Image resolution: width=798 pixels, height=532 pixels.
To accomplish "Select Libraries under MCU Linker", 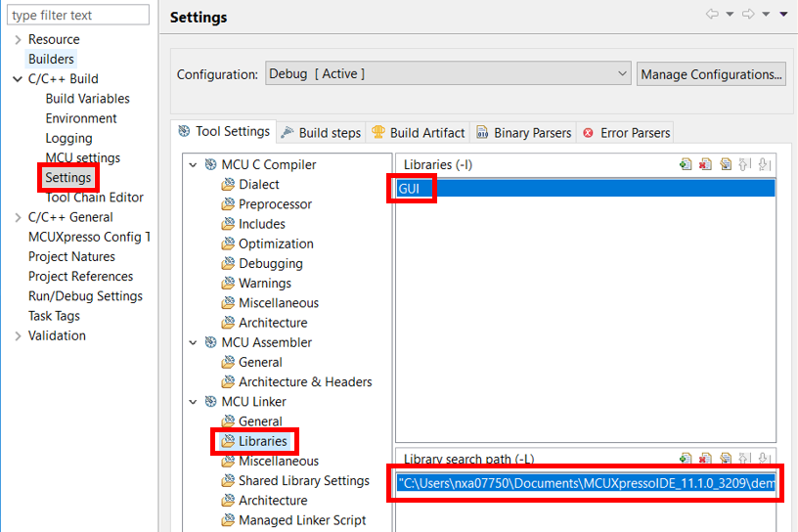I will point(262,441).
